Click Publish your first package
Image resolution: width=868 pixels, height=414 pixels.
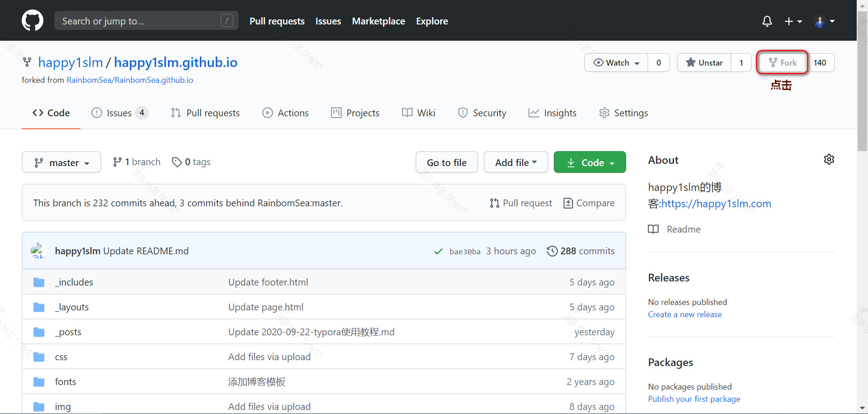[x=694, y=399]
